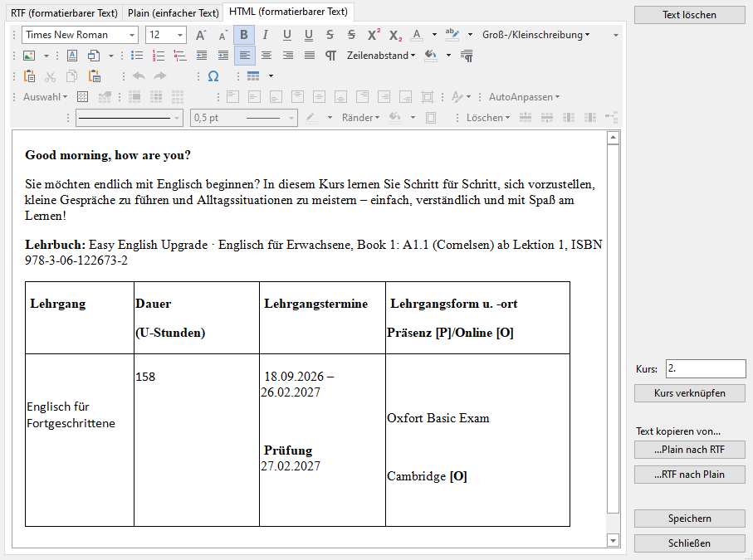Viewport: 753px width, 560px height.
Task: Select the HTML (formatierbarer Text) tab
Action: coord(289,12)
